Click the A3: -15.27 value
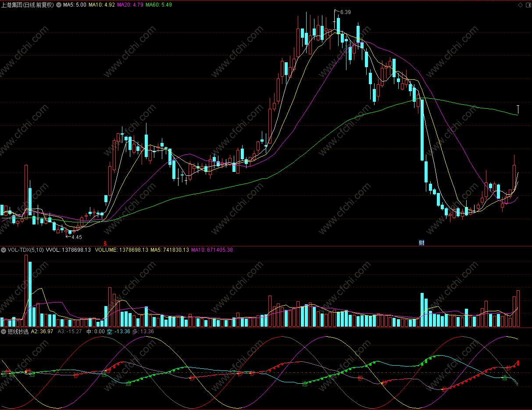Screen dimensions: 532x410 70,332
